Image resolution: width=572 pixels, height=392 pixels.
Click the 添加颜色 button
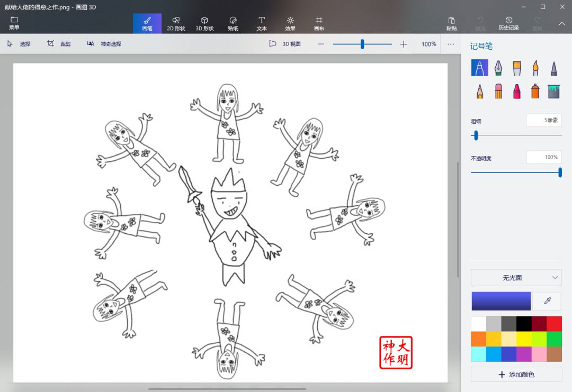516,375
